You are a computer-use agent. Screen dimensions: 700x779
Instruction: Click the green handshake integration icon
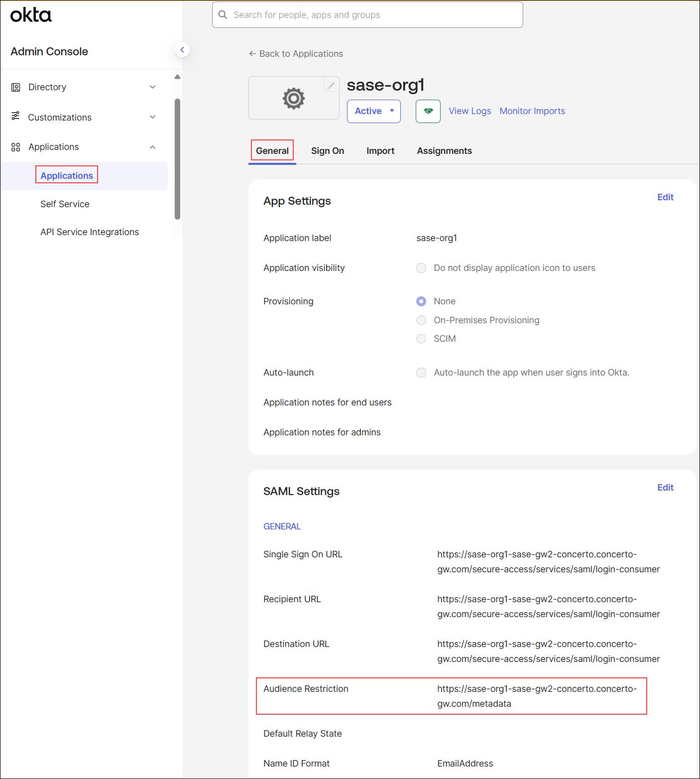tap(428, 111)
